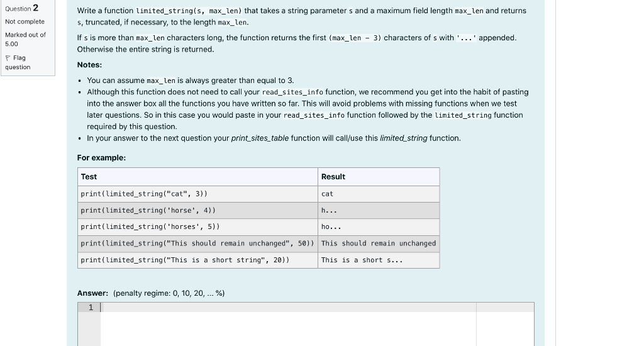Click the italic print_sites_table text
Viewport: 644px width, 346px height.
[x=260, y=138]
